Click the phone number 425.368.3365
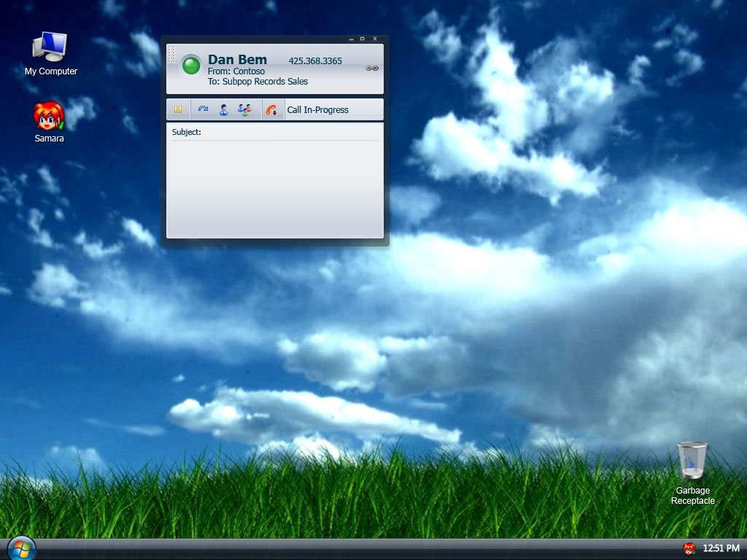Image resolution: width=747 pixels, height=560 pixels. click(315, 61)
